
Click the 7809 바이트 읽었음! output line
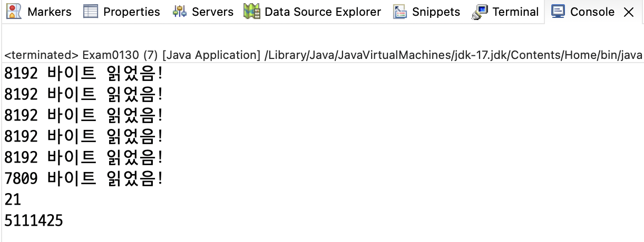(84, 179)
